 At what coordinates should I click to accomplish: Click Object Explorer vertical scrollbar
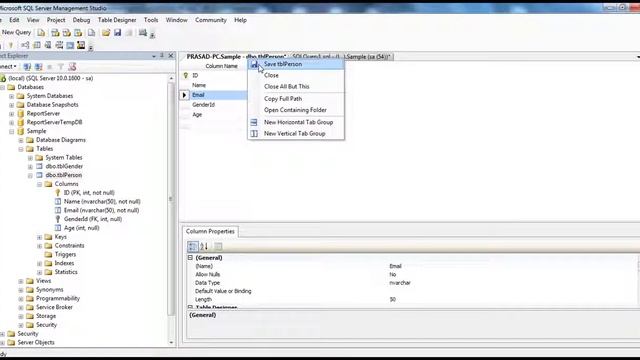click(x=171, y=200)
